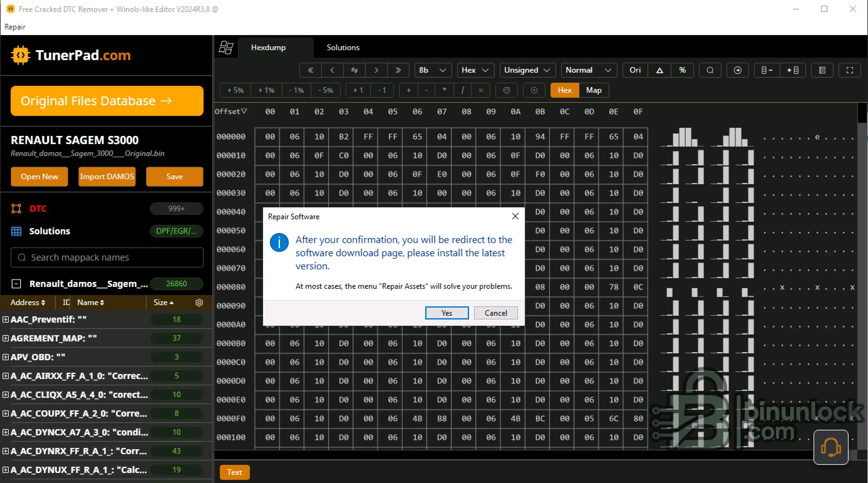The image size is (868, 483).
Task: Click the icon right of equals operator
Action: [x=506, y=90]
